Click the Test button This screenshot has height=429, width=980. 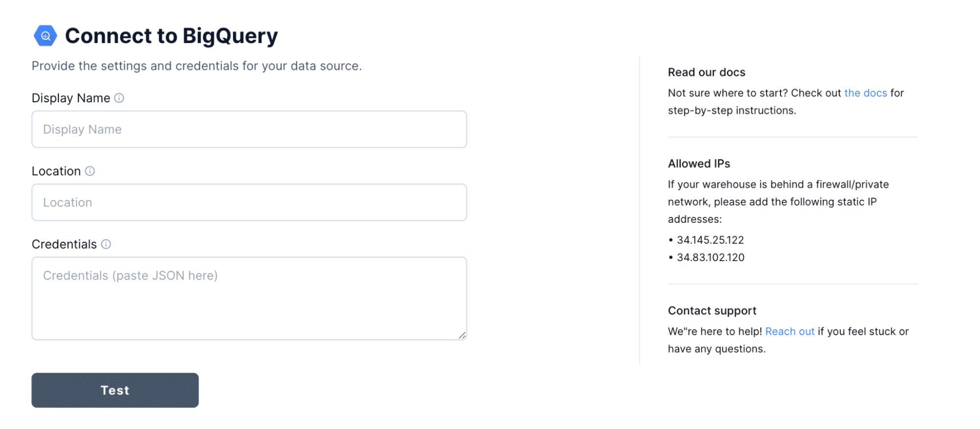[114, 390]
